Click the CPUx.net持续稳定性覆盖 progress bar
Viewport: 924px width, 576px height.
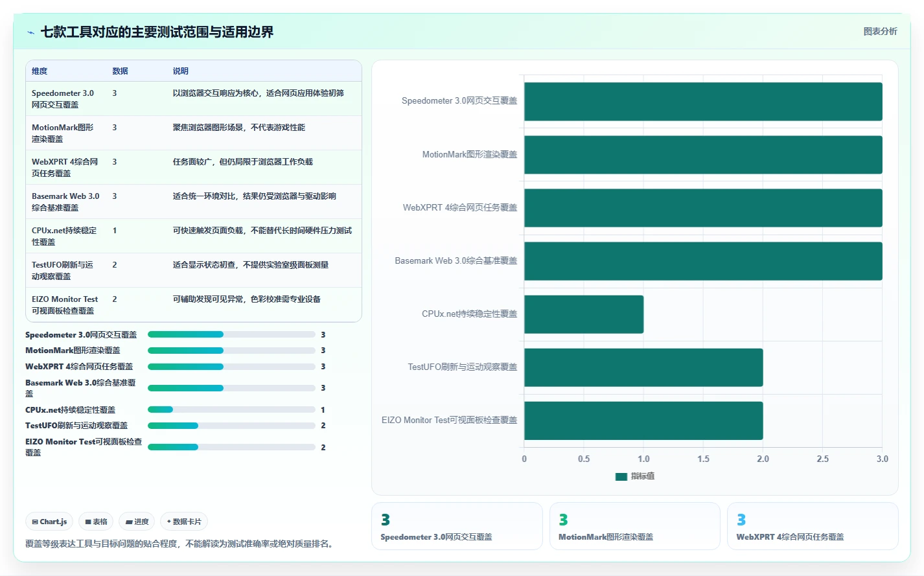231,409
